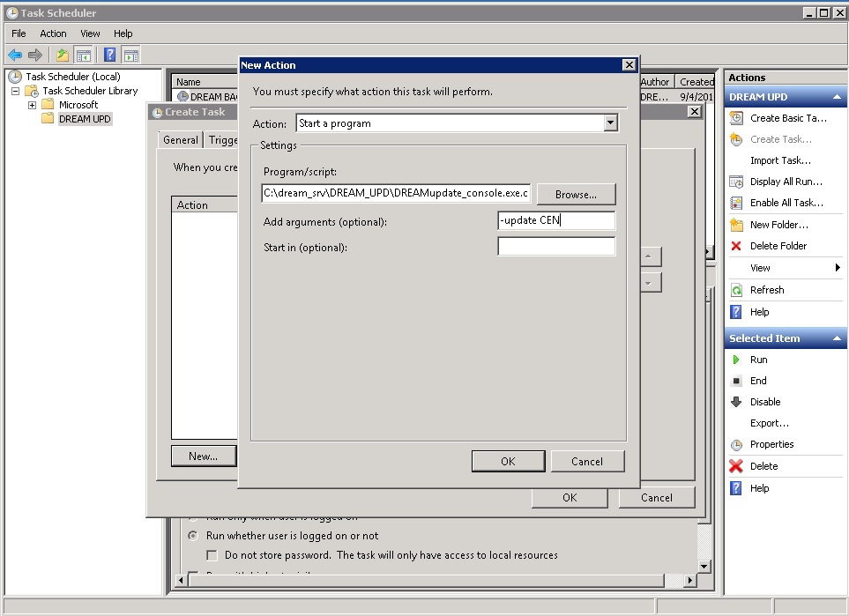Collapse the Selected Item actions section
Viewport: 849px width, 616px height.
(837, 338)
